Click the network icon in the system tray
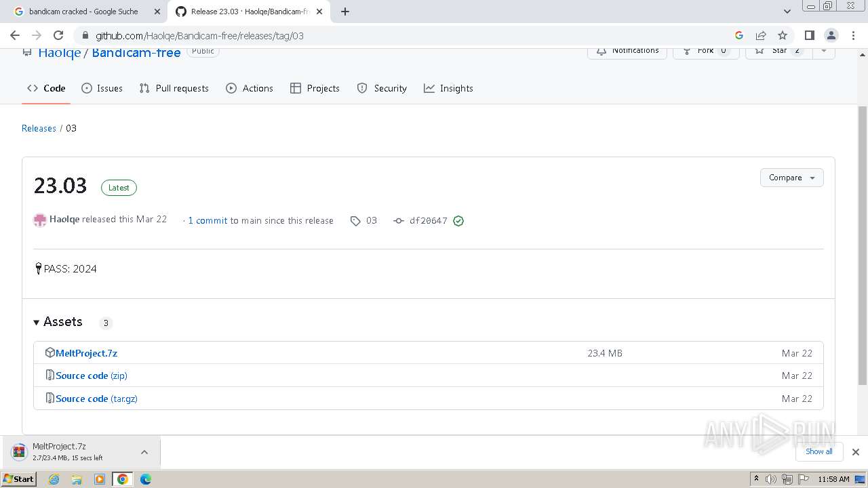This screenshot has height=488, width=868. click(787, 479)
